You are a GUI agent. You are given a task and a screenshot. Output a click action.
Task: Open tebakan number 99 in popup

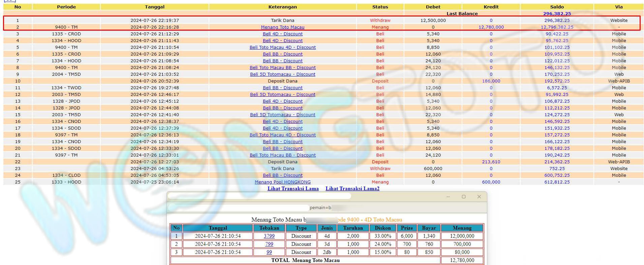(269, 252)
